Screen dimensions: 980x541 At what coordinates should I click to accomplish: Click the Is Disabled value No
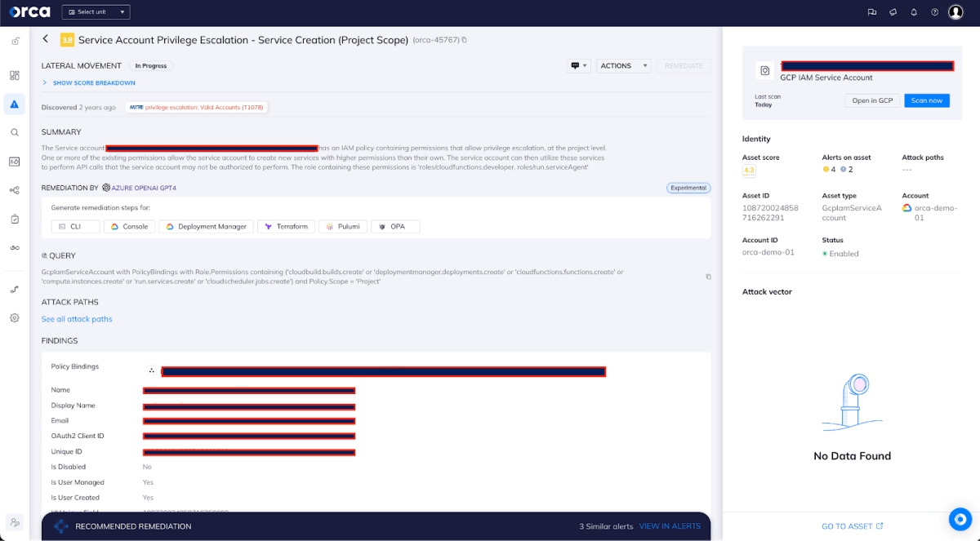click(147, 467)
